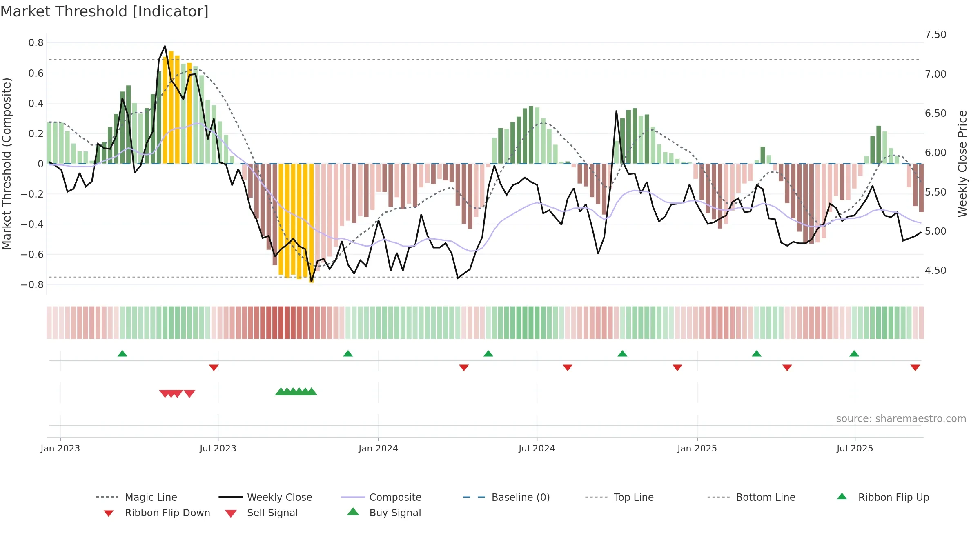Screen dimensions: 980x551
Task: Toggle the Buy Signal legend entry
Action: (x=384, y=513)
